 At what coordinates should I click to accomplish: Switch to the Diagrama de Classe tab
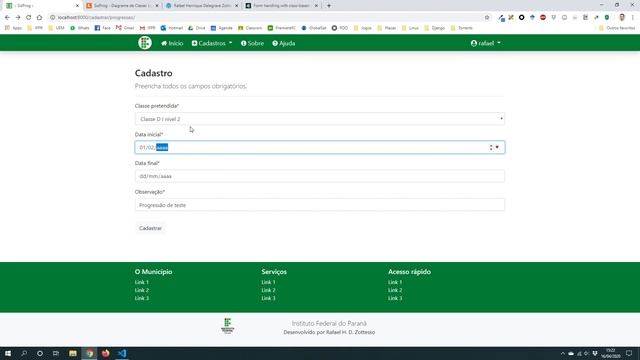(x=122, y=6)
